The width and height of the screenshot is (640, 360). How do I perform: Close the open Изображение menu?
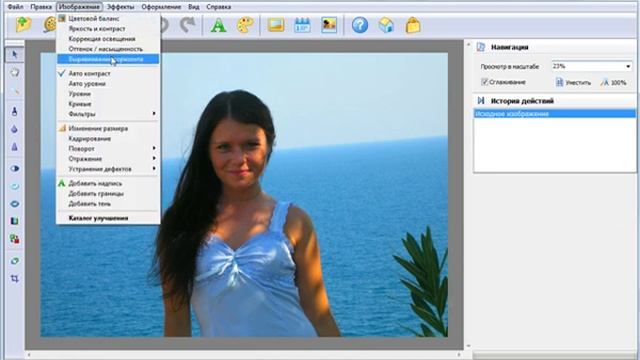point(79,7)
